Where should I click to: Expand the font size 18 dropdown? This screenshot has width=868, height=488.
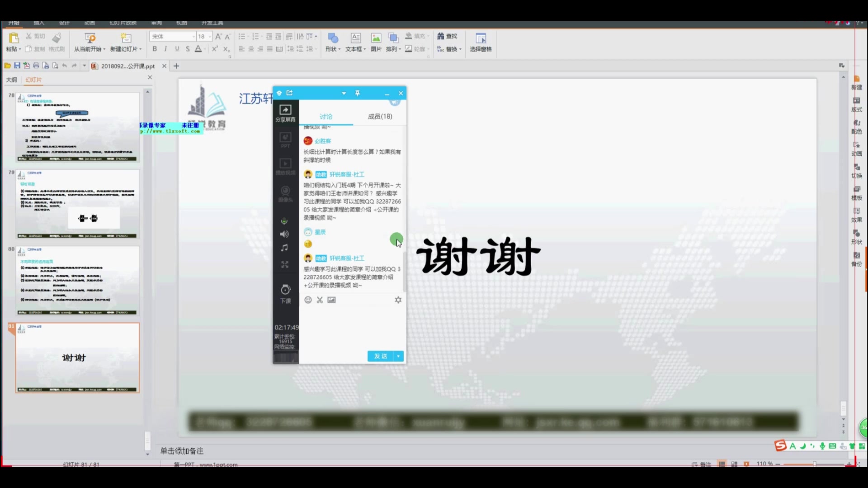click(210, 37)
